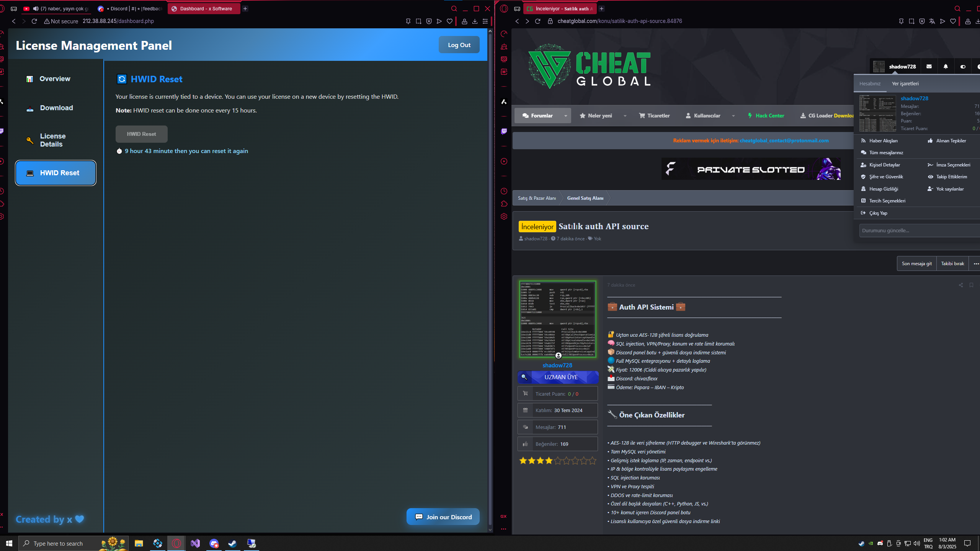The height and width of the screenshot is (551, 980).
Task: Open the volume icon in system tray
Action: (917, 543)
